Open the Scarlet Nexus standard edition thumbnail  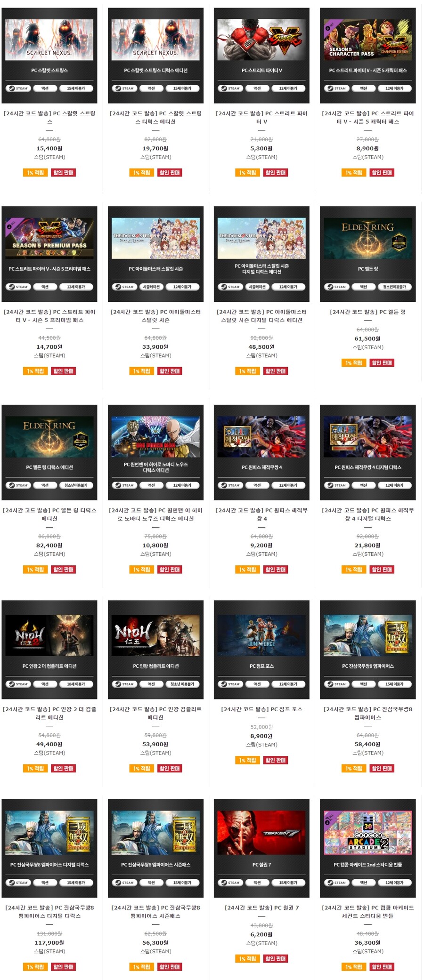[49, 56]
